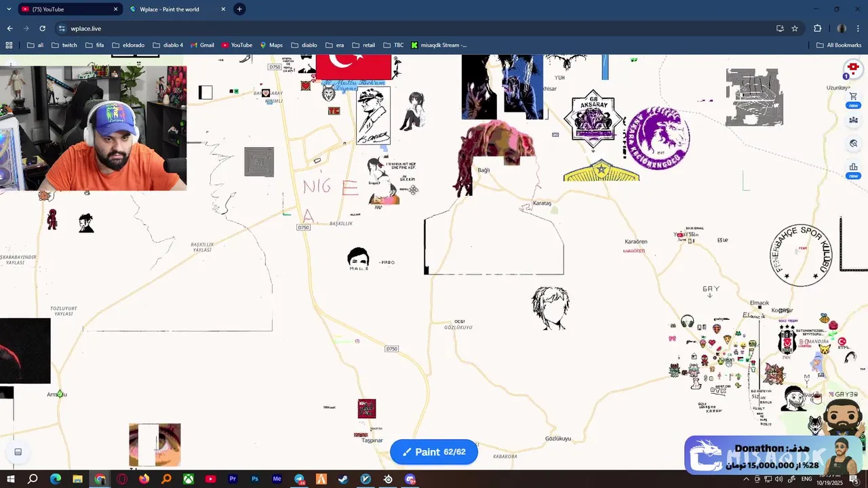
Task: Open Opera browser from the taskbar
Action: (122, 479)
